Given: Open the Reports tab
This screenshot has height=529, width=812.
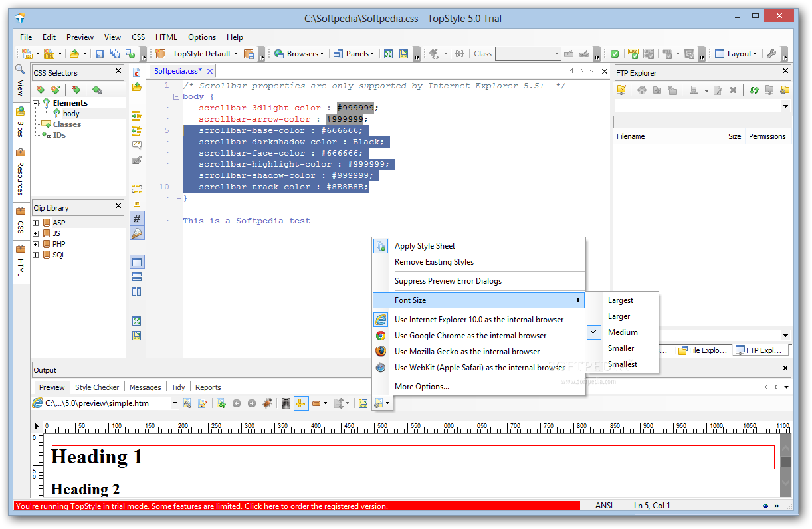Looking at the screenshot, I should 208,387.
